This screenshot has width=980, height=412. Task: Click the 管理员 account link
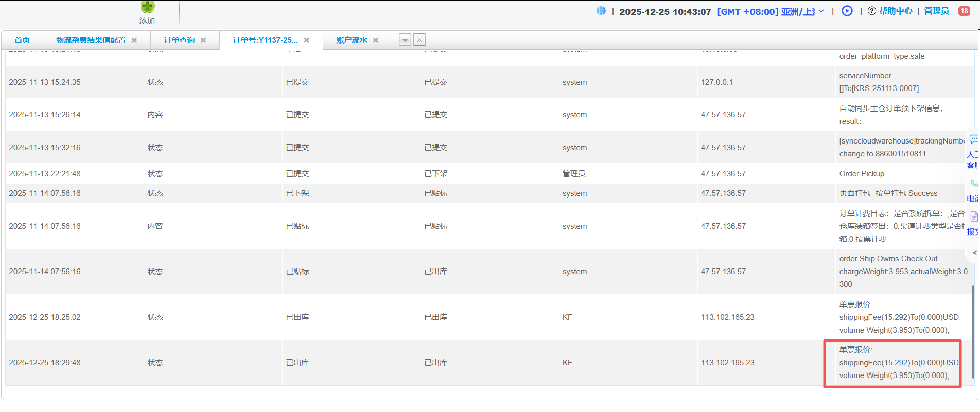click(x=936, y=11)
